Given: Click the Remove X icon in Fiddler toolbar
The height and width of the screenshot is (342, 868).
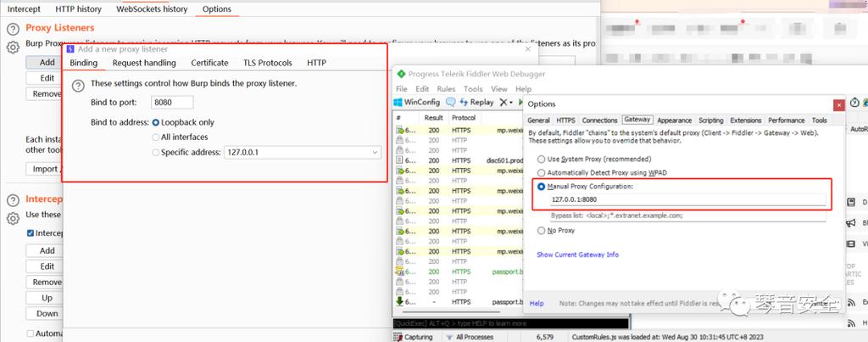Looking at the screenshot, I should (x=504, y=102).
